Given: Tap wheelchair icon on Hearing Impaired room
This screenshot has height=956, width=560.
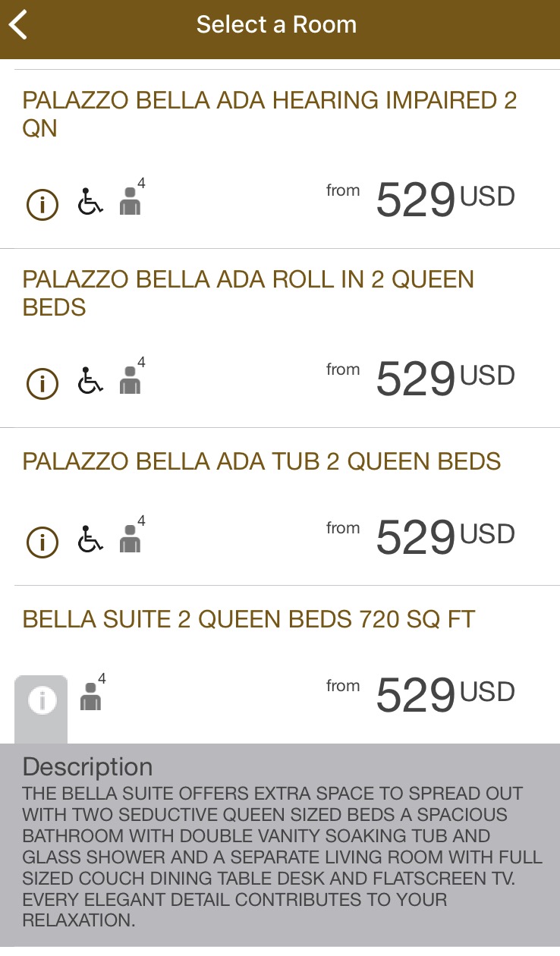Looking at the screenshot, I should click(90, 203).
